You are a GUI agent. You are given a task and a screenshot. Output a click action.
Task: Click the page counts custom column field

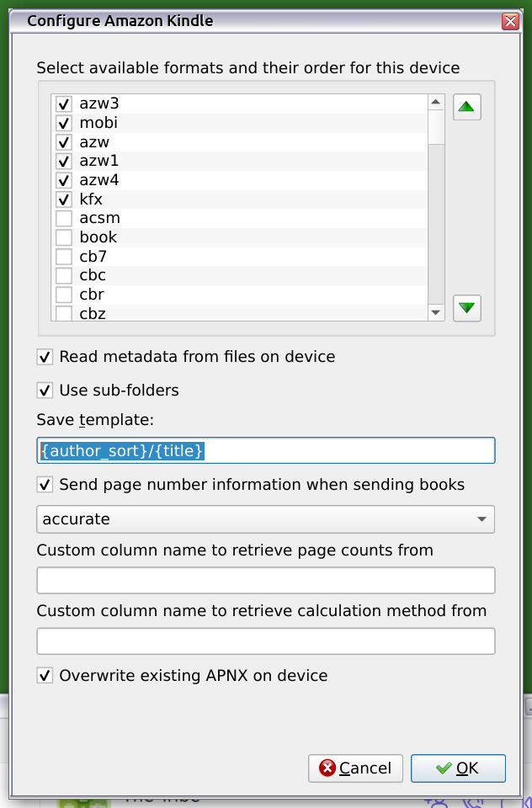pyautogui.click(x=265, y=581)
